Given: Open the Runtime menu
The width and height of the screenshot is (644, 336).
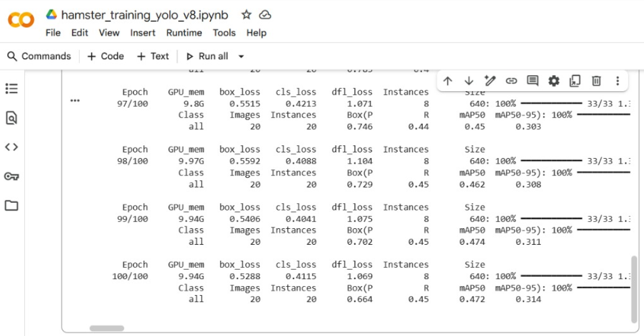Looking at the screenshot, I should click(x=184, y=33).
